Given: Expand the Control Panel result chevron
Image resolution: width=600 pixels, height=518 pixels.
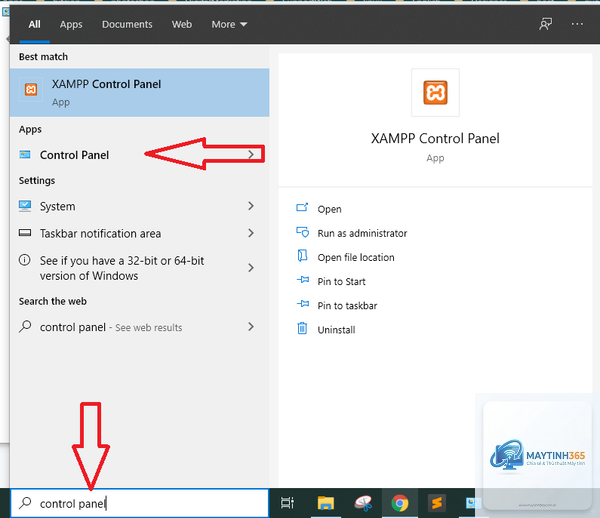Looking at the screenshot, I should [251, 155].
